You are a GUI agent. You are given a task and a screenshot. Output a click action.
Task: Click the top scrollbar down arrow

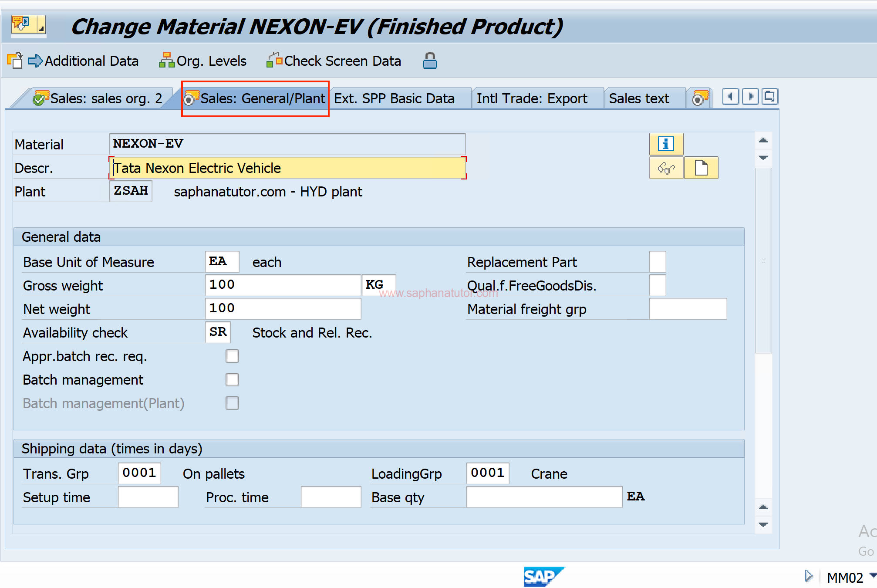click(x=763, y=158)
